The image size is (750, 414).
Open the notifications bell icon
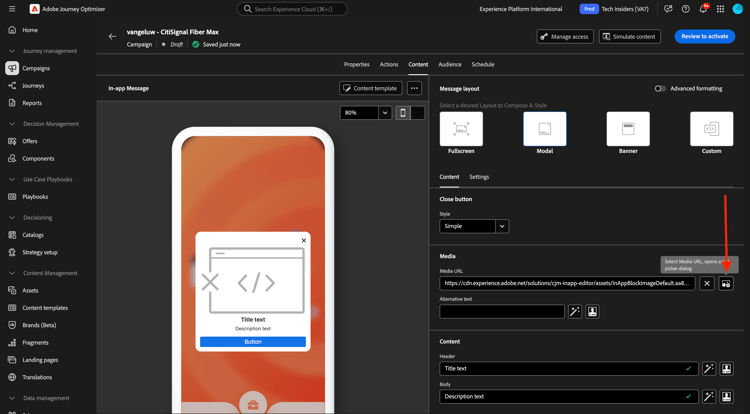(x=703, y=9)
